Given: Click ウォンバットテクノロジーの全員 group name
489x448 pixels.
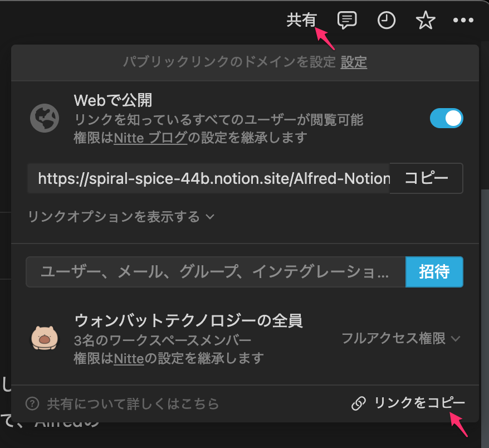Looking at the screenshot, I should [x=189, y=321].
